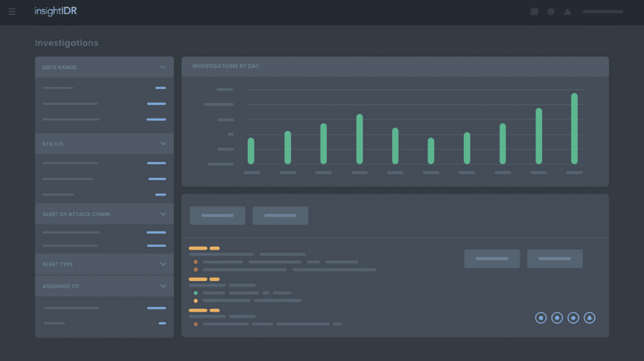The height and width of the screenshot is (361, 644).
Task: Click the Investigations page title
Action: tap(67, 43)
